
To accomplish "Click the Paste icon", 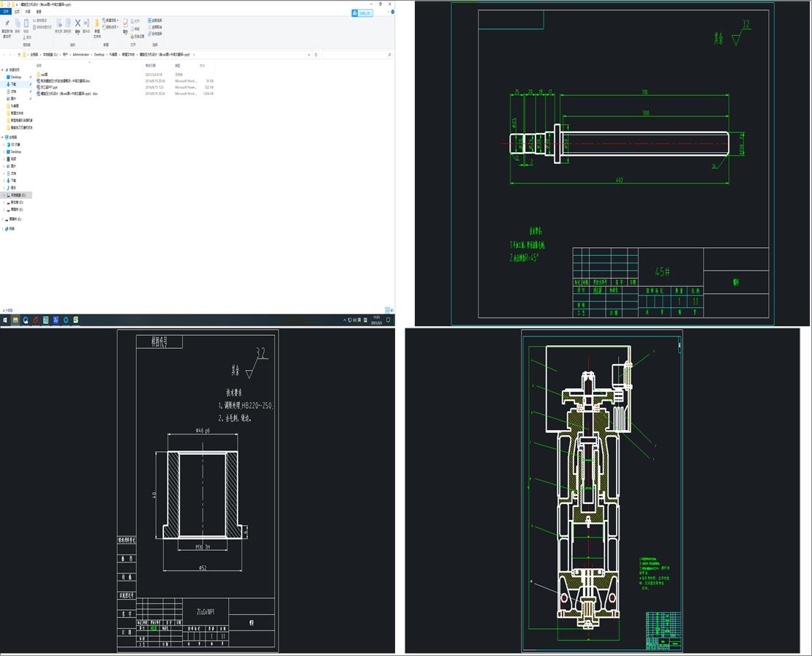I will 25,22.
